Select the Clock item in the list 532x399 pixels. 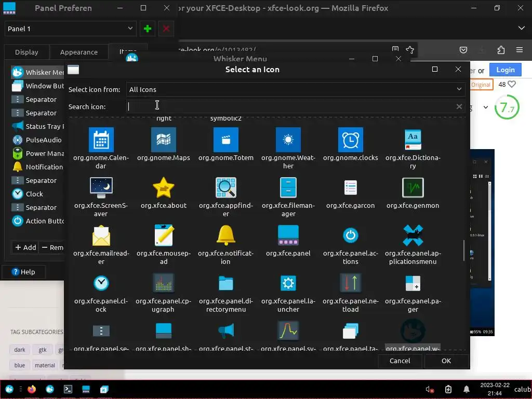click(37, 194)
